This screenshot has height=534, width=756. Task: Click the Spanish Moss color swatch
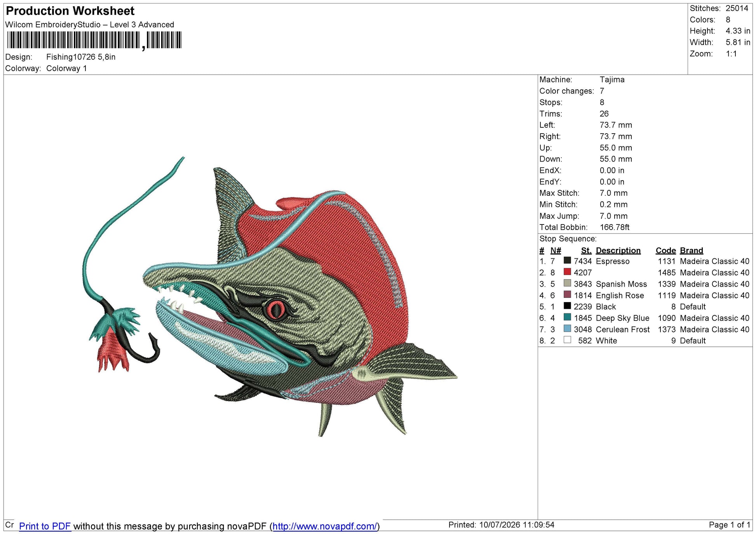(x=567, y=283)
